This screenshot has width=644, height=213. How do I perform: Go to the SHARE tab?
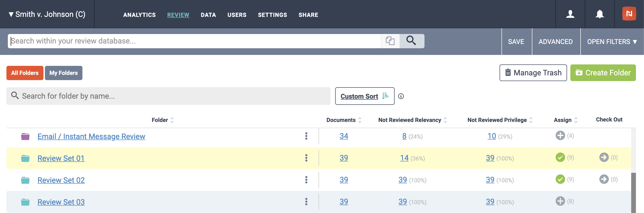[x=308, y=15]
